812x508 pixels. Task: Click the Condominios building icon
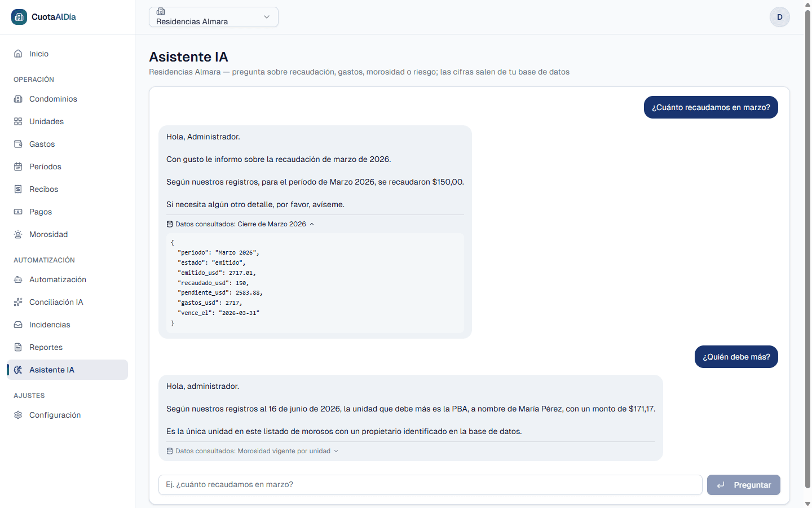point(18,99)
